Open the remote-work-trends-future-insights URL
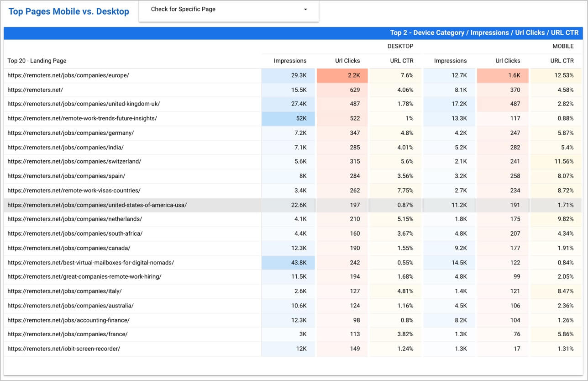Image resolution: width=588 pixels, height=381 pixels. point(82,118)
